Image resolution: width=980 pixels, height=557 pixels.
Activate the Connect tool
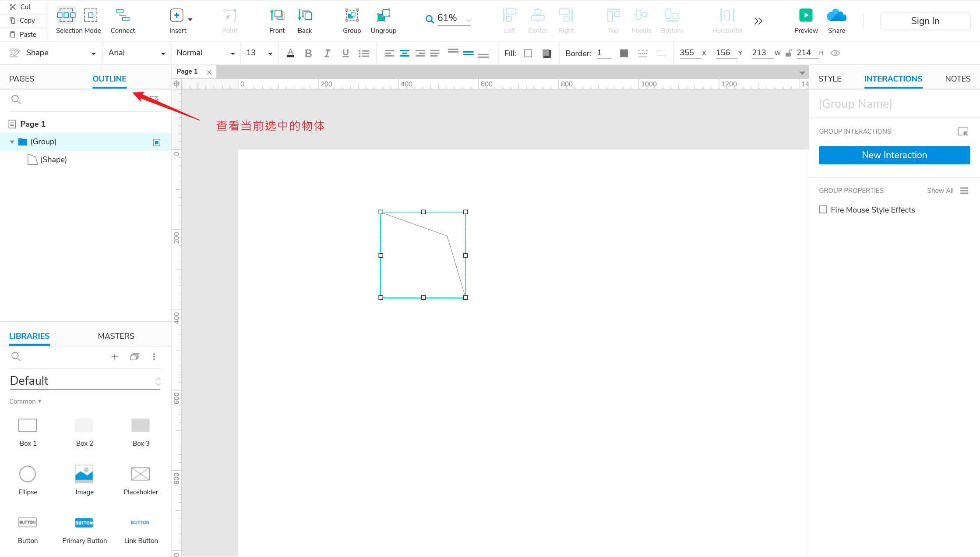[123, 20]
